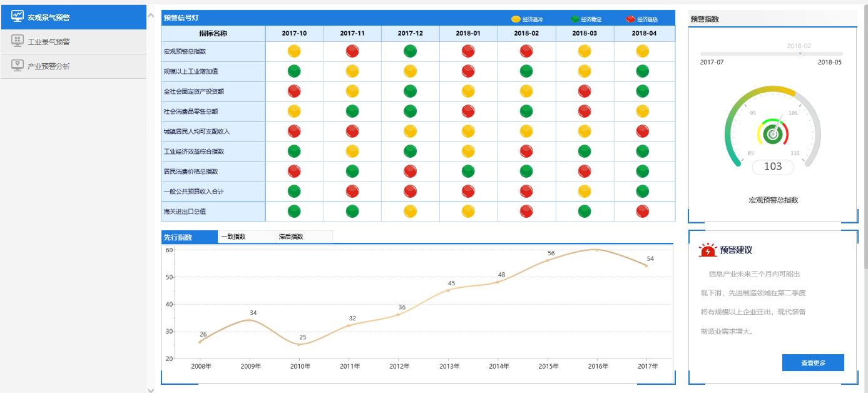Click the 规模以上工业增加值 light for 2017-10
Viewport: 868px width, 393px height.
(x=294, y=71)
